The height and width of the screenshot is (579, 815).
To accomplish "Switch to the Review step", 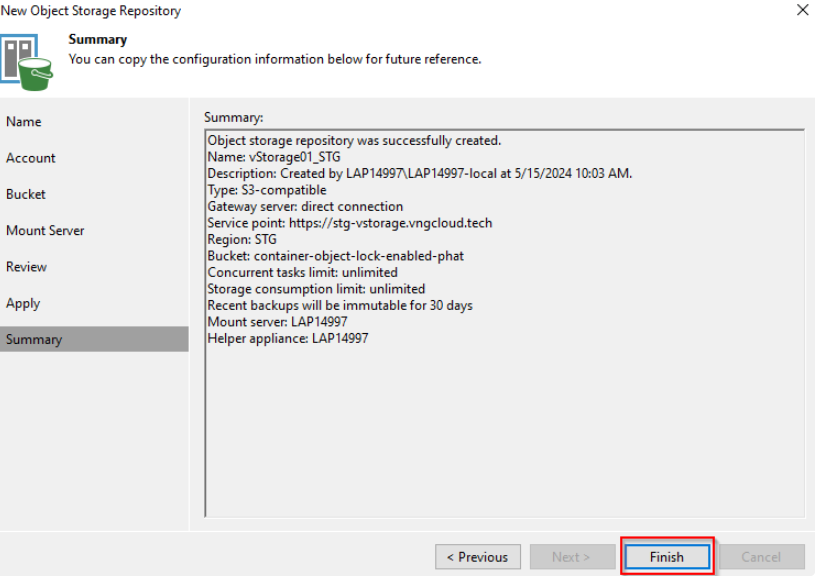I will click(x=27, y=267).
